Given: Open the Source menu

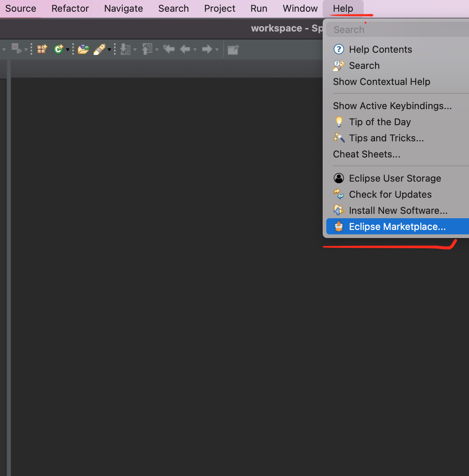Looking at the screenshot, I should click(20, 8).
